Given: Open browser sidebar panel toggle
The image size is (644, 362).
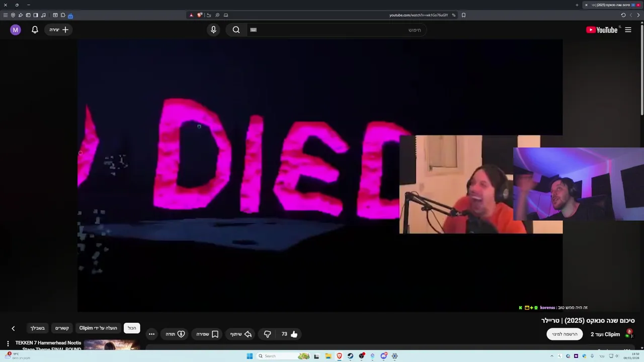Looking at the screenshot, I should [x=36, y=15].
